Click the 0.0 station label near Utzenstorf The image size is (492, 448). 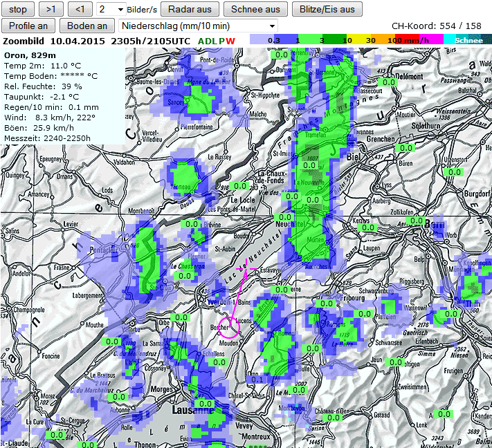[455, 171]
